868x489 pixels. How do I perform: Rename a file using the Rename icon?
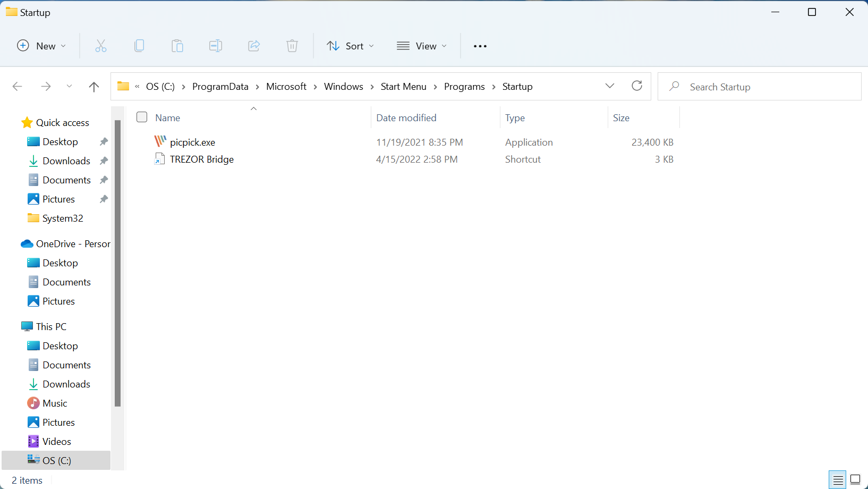click(216, 46)
